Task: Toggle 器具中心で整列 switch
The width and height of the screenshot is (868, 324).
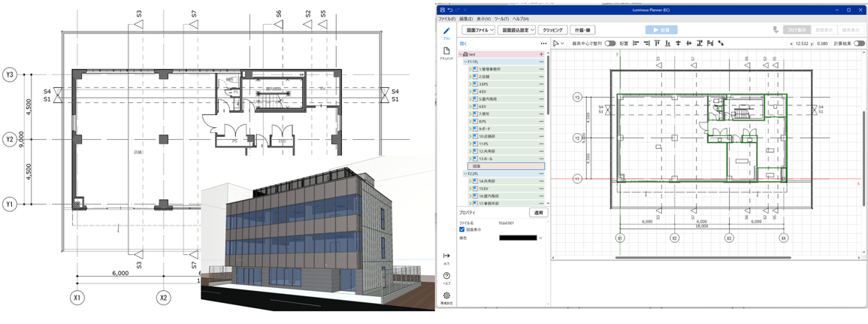Action: 609,44
